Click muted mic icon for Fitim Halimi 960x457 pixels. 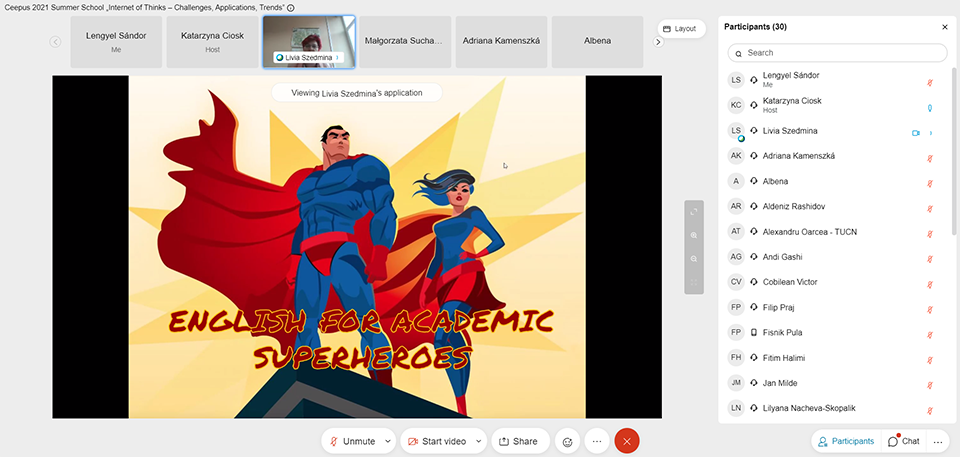pos(929,360)
